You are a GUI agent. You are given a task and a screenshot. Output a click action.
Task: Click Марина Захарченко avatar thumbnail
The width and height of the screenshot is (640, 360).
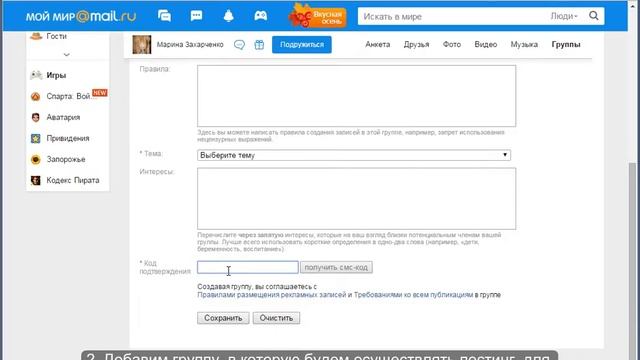pos(142,44)
